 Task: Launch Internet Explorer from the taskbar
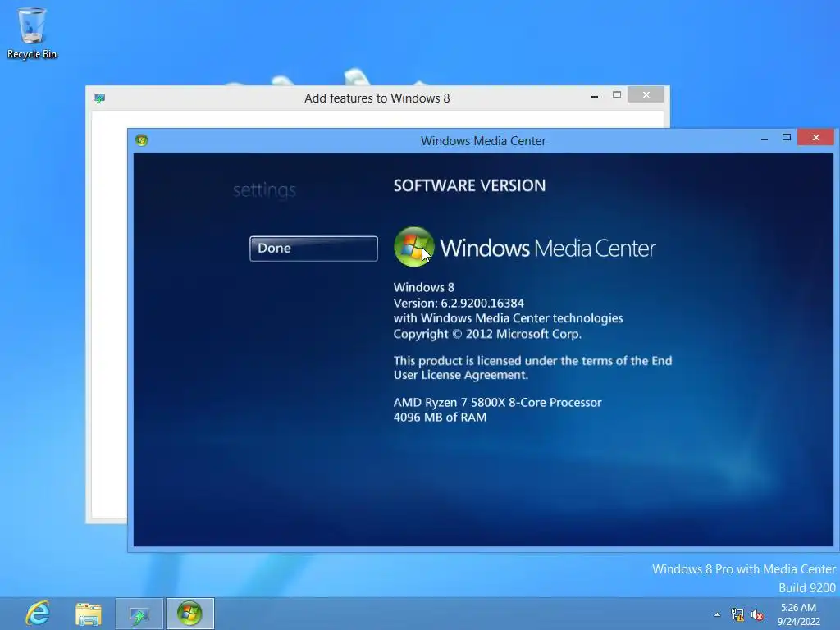coord(38,614)
